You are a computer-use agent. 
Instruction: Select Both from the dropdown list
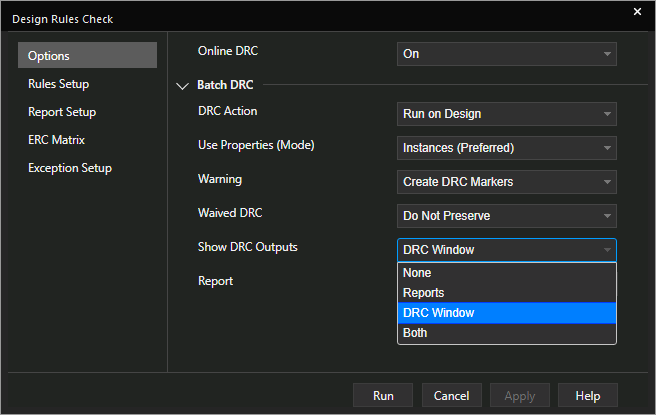[x=506, y=333]
